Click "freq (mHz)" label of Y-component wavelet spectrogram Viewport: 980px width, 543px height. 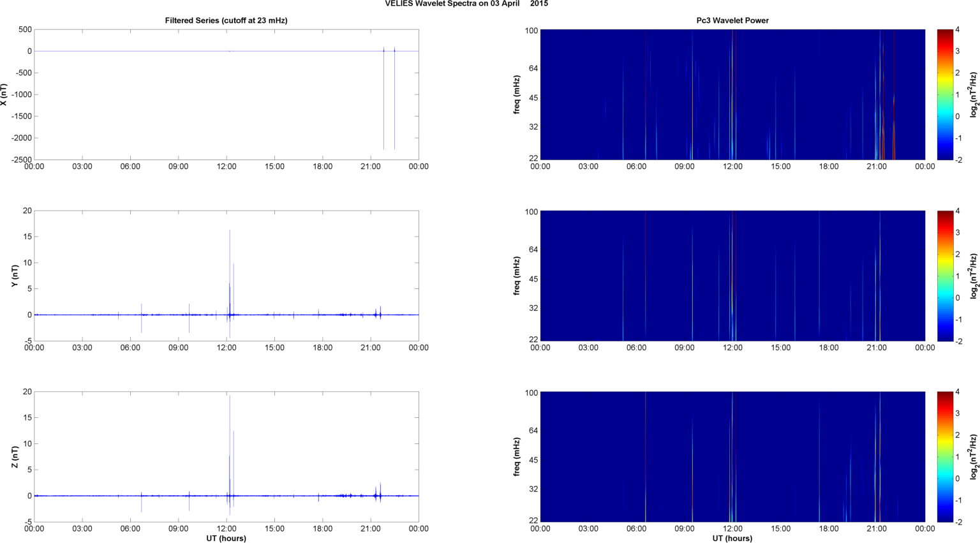coord(517,276)
